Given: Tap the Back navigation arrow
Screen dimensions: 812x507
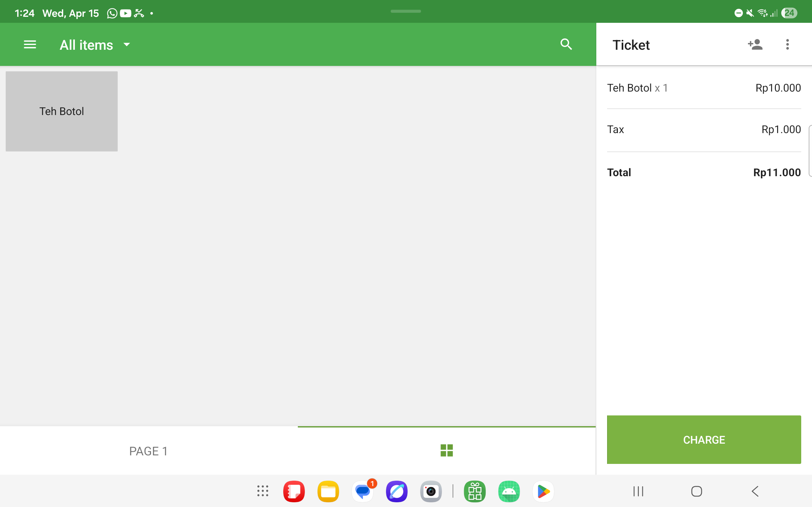Looking at the screenshot, I should click(755, 491).
